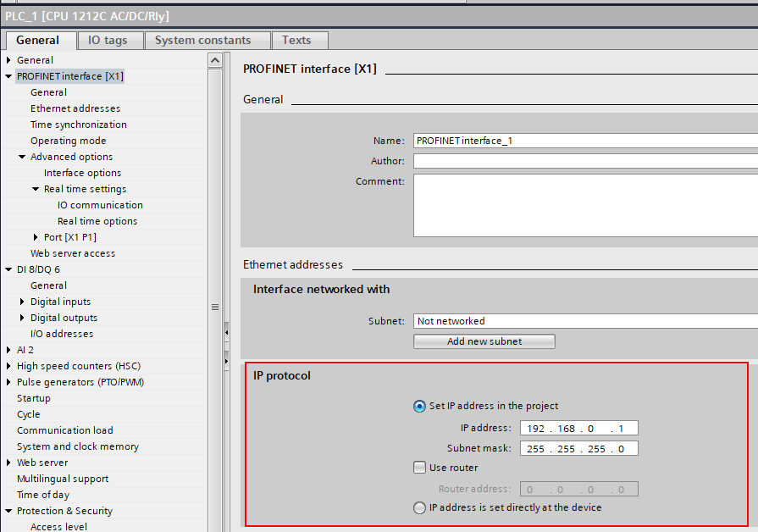Open Communication load settings
Image resolution: width=758 pixels, height=532 pixels.
pos(64,430)
